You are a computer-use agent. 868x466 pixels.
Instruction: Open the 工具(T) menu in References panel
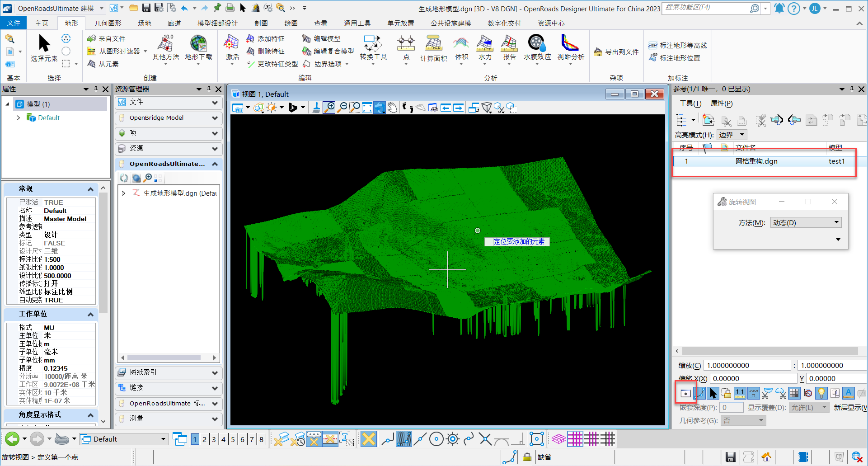tap(690, 104)
